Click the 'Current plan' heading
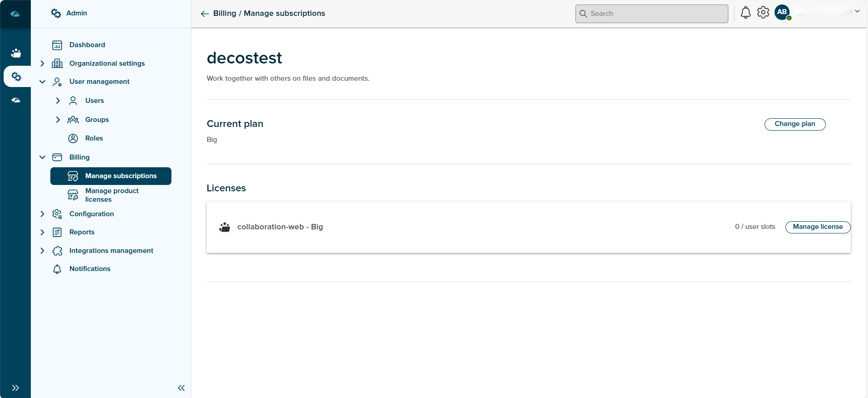 [235, 124]
